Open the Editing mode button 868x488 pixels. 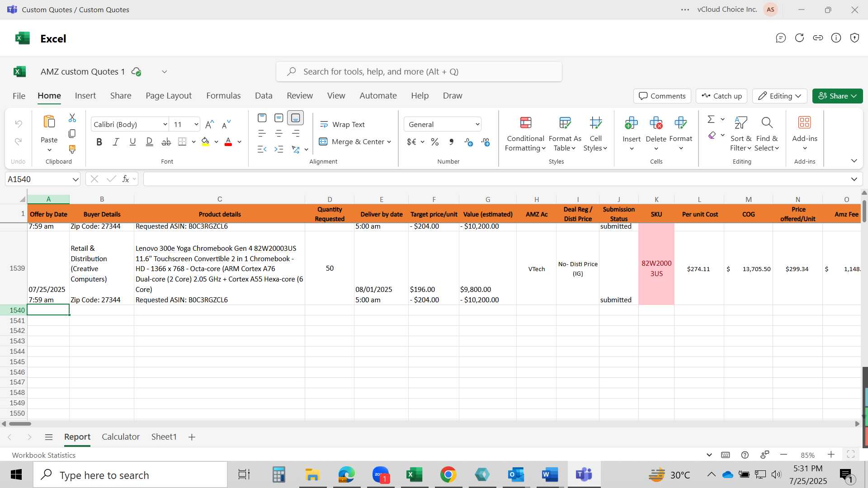(x=780, y=96)
